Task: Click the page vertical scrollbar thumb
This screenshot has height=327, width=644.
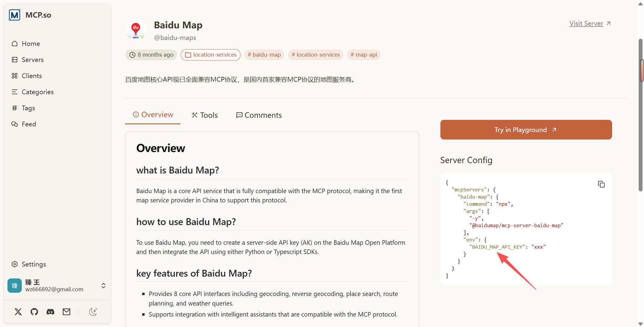Action: [x=640, y=115]
